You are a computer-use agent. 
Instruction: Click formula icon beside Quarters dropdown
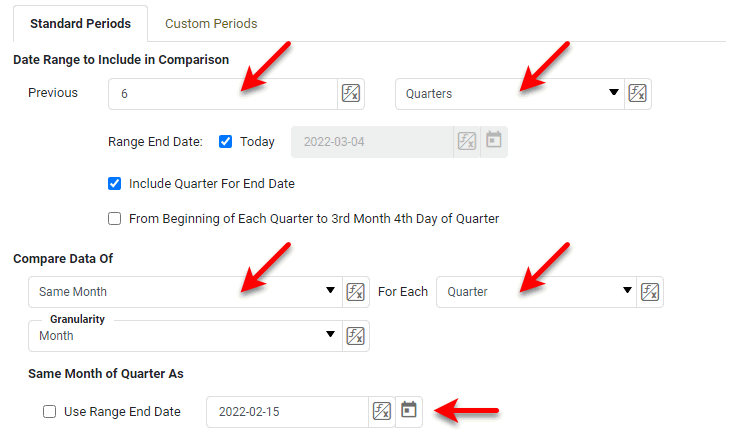coord(638,94)
